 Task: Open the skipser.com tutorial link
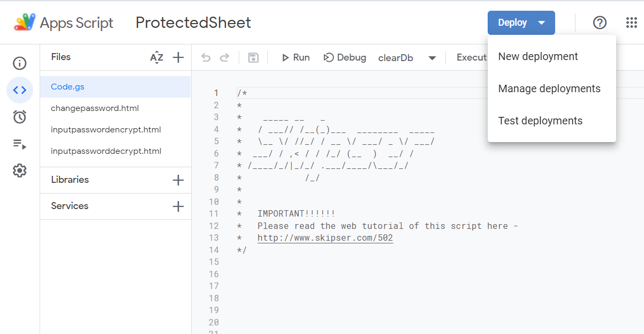pos(325,237)
